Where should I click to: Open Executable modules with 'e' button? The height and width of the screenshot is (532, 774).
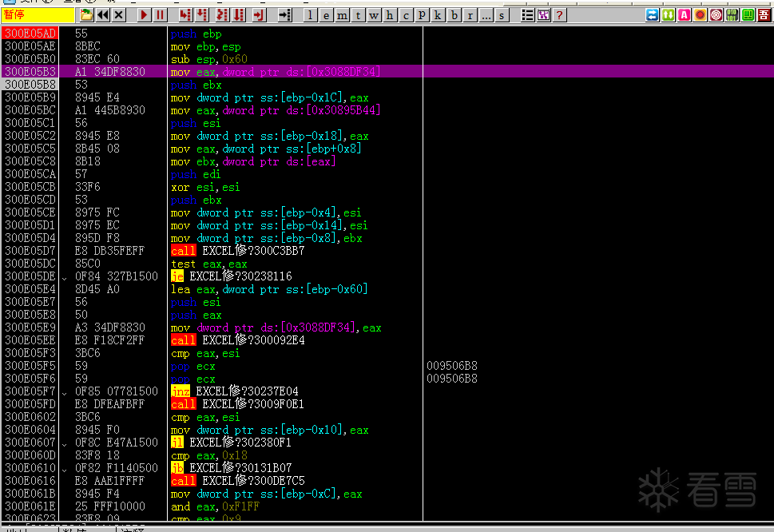(x=326, y=15)
